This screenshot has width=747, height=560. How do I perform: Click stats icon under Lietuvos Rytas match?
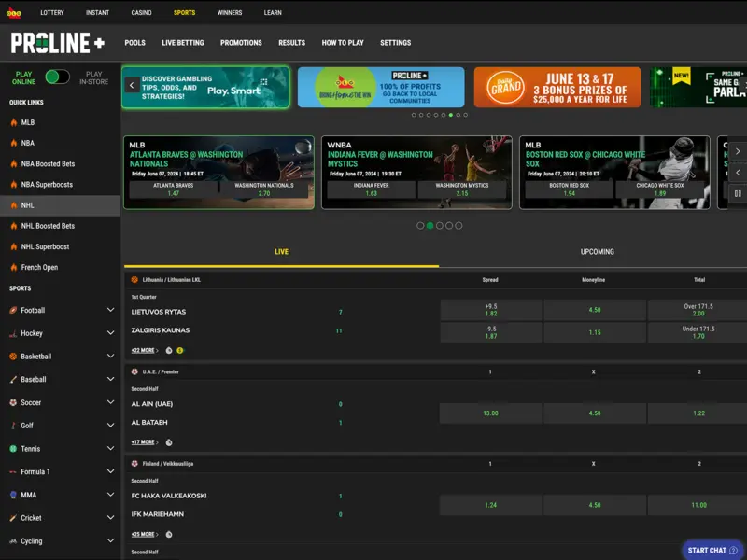(x=169, y=351)
